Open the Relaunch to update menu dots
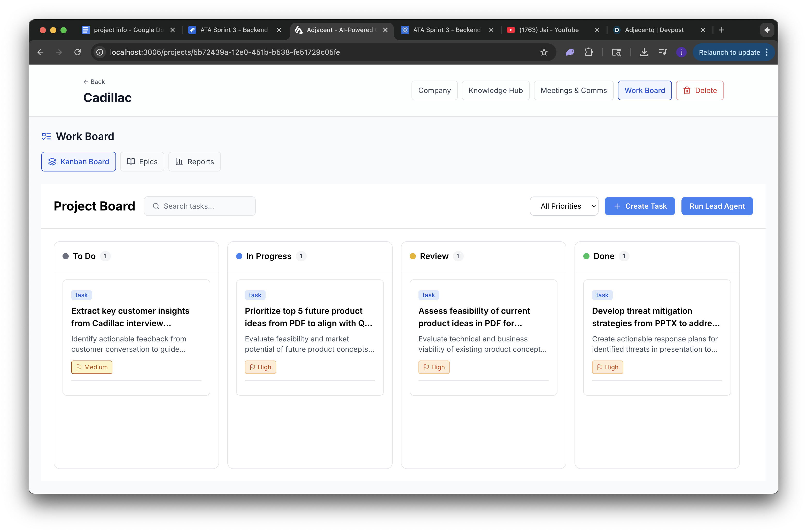 click(767, 52)
